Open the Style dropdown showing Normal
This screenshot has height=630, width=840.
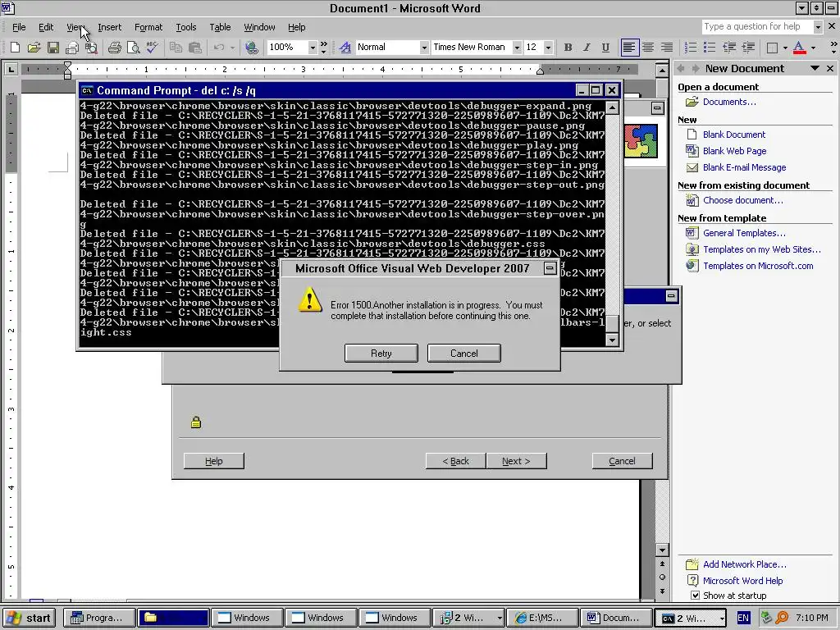(x=424, y=47)
